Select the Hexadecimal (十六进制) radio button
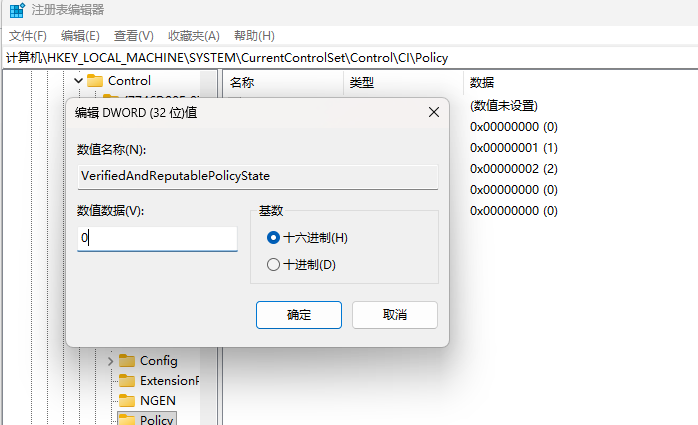 [273, 238]
